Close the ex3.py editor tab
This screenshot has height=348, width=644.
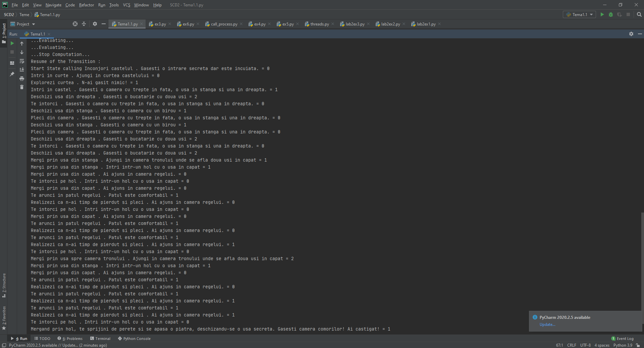pos(170,24)
